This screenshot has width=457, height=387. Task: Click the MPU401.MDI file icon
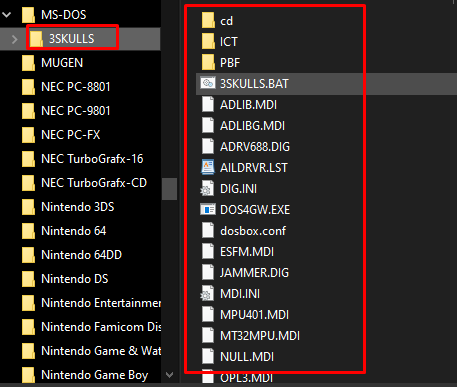click(208, 314)
